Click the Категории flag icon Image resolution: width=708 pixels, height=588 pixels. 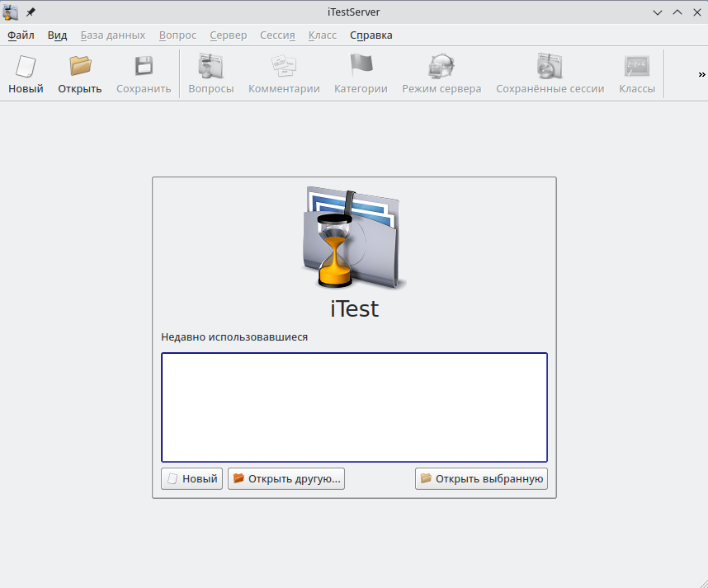361,67
